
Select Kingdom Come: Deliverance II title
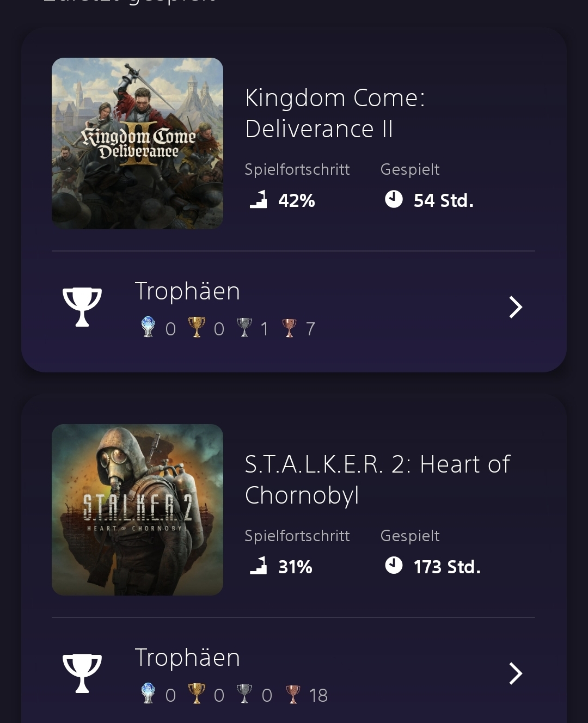[335, 113]
